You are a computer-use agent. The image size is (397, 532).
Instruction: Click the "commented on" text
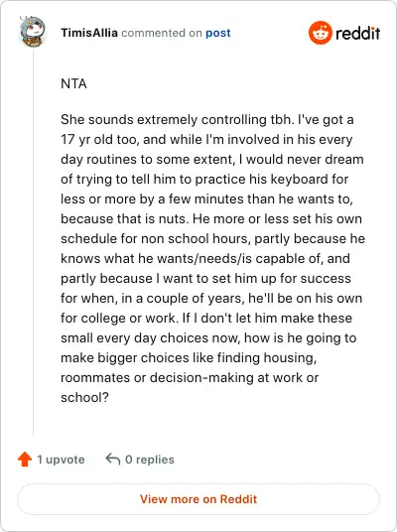tap(162, 33)
